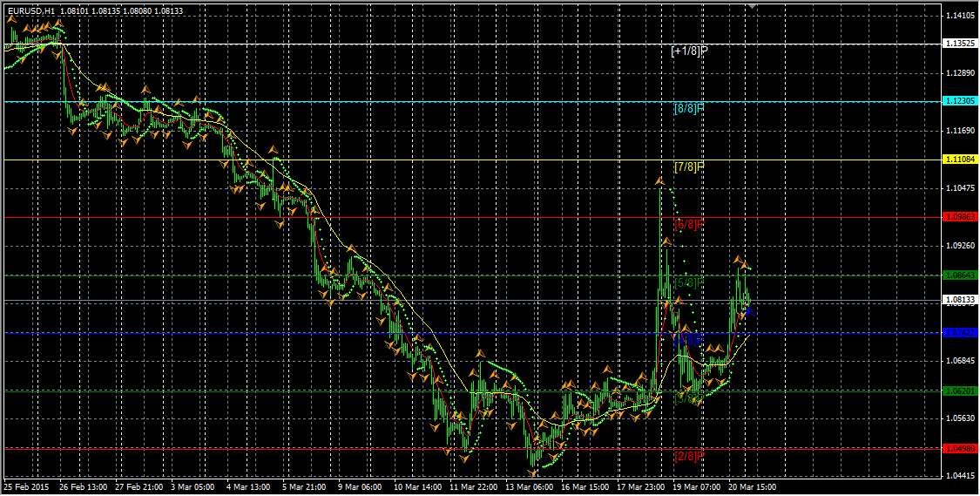Click the 1.09260 price scale value

pyautogui.click(x=960, y=246)
